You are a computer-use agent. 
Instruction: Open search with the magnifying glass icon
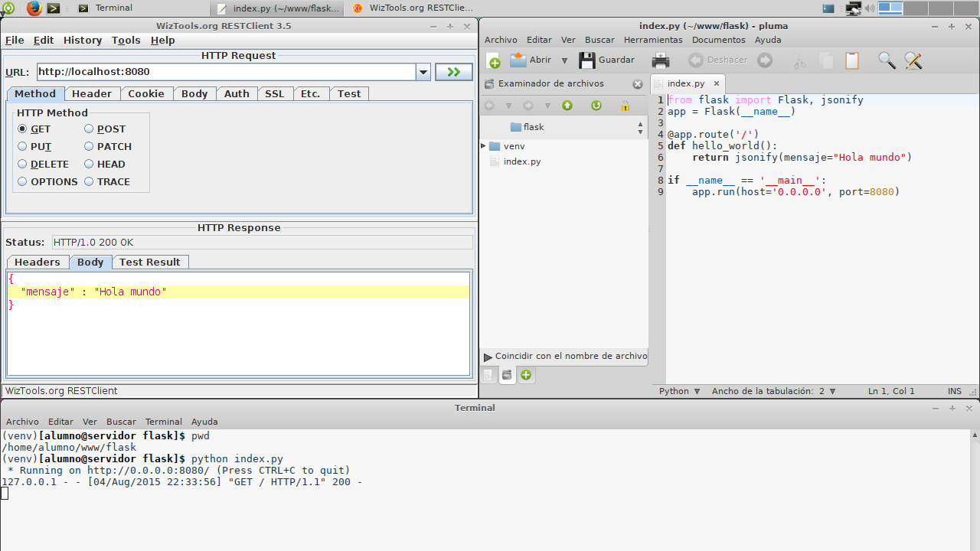pos(887,60)
